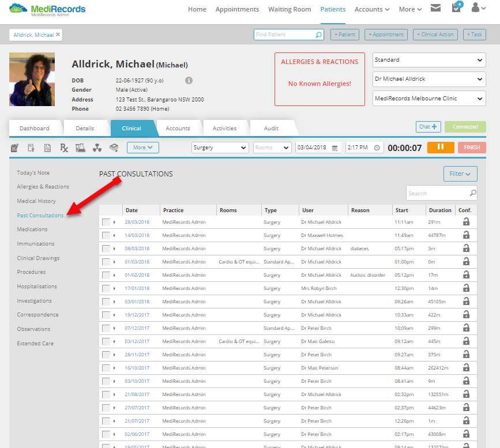Tick checkbox for 03/12/2017 consultation

pos(106,341)
